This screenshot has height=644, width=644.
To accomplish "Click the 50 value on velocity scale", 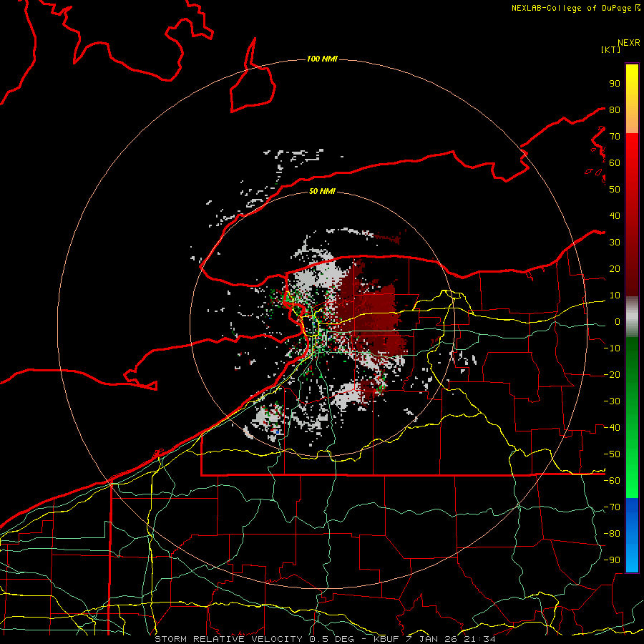I will [615, 190].
